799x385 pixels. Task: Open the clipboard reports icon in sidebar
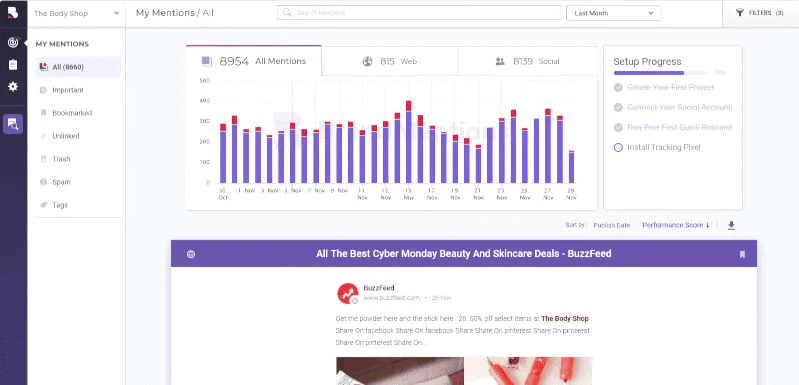13,65
